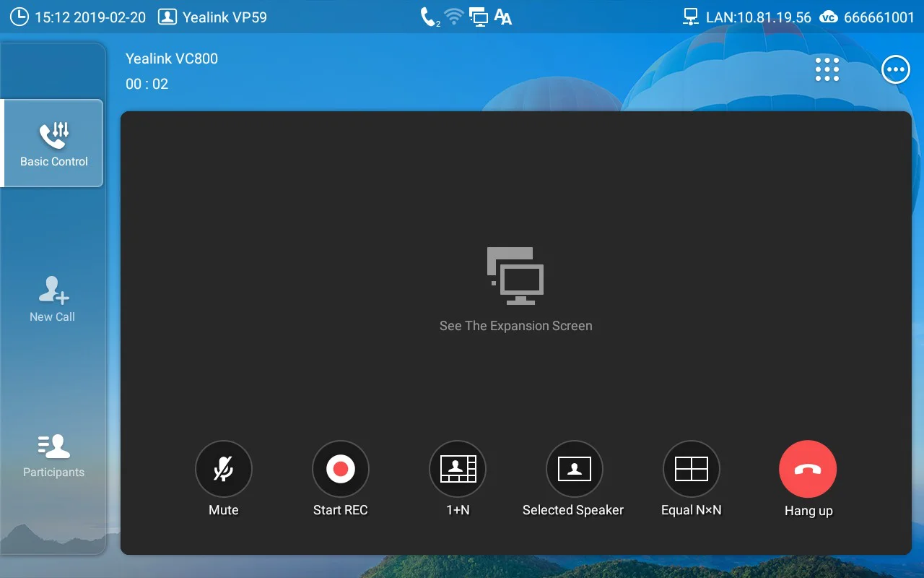Open the more options menu
The width and height of the screenshot is (924, 578).
tap(896, 69)
